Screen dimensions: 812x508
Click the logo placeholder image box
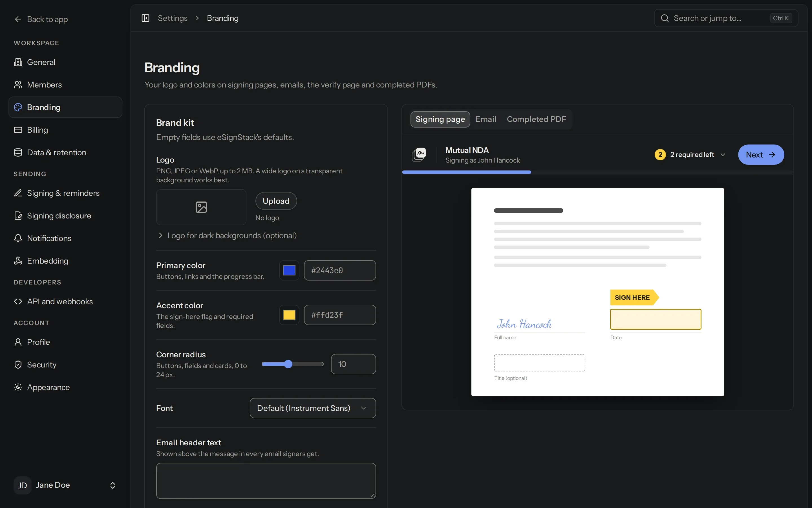201,207
